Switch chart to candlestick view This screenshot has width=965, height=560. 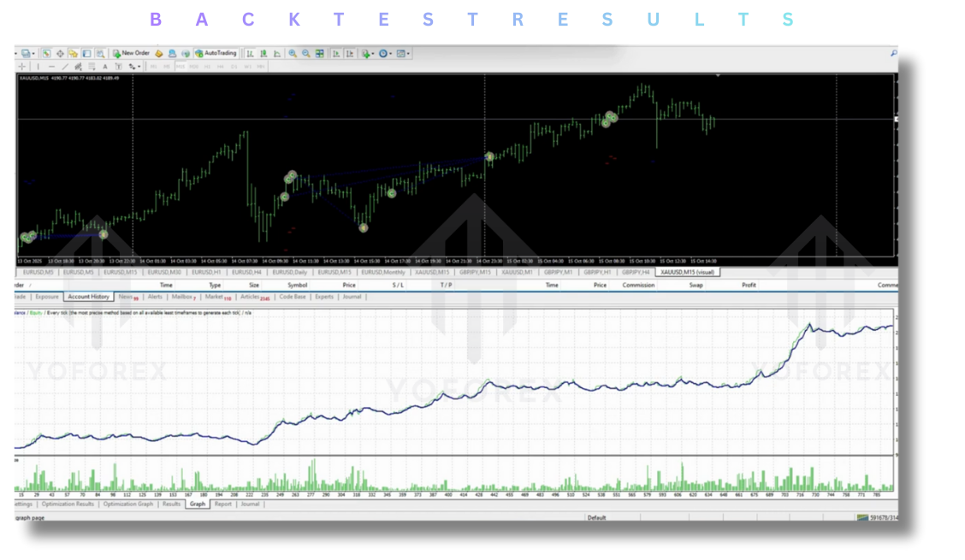263,52
